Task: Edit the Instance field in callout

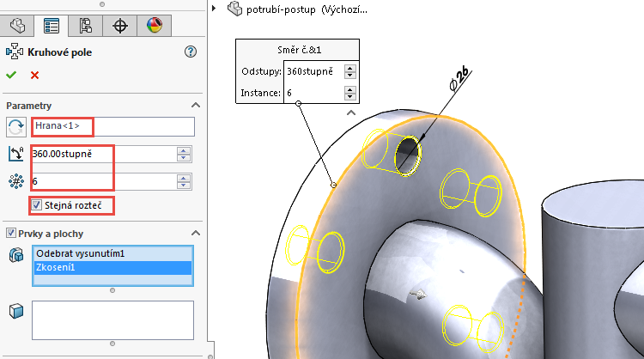Action: click(x=314, y=93)
